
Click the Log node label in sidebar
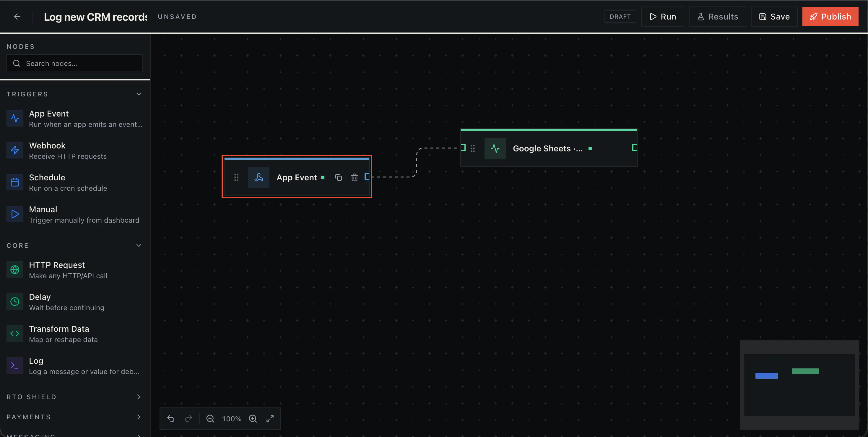pos(36,361)
